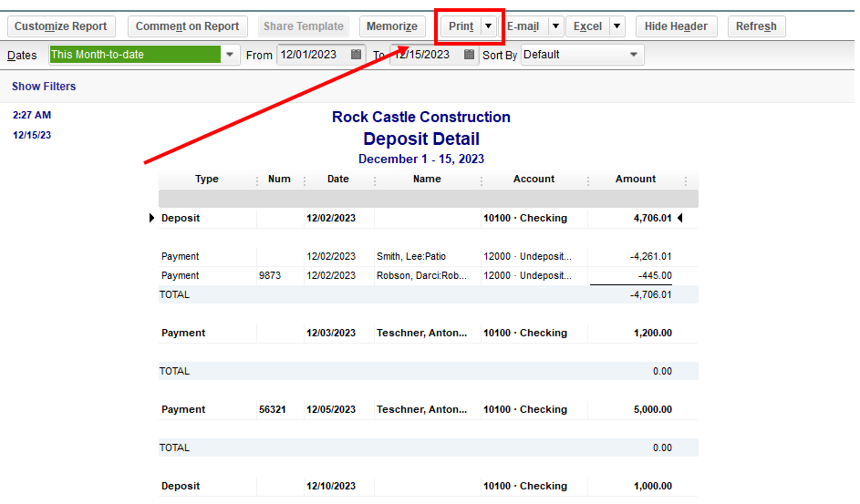Click the Memorize button
Image resolution: width=860 pixels, height=504 pixels.
point(392,26)
